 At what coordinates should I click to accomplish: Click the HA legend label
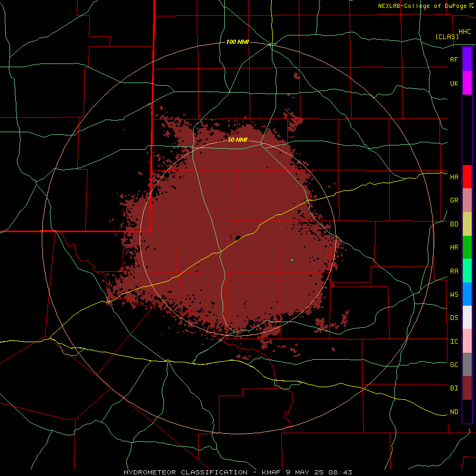pos(454,177)
